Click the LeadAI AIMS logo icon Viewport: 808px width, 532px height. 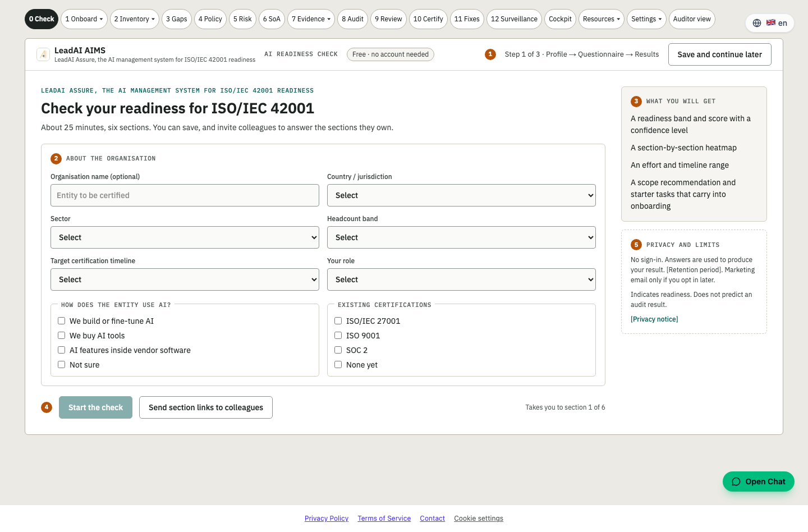coord(43,54)
